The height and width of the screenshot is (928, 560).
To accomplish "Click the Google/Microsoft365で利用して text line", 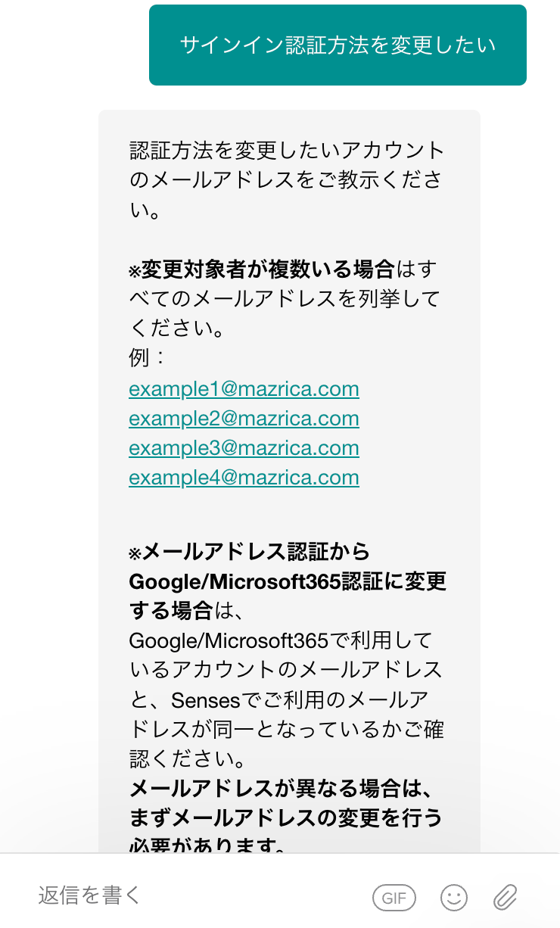I will click(280, 640).
